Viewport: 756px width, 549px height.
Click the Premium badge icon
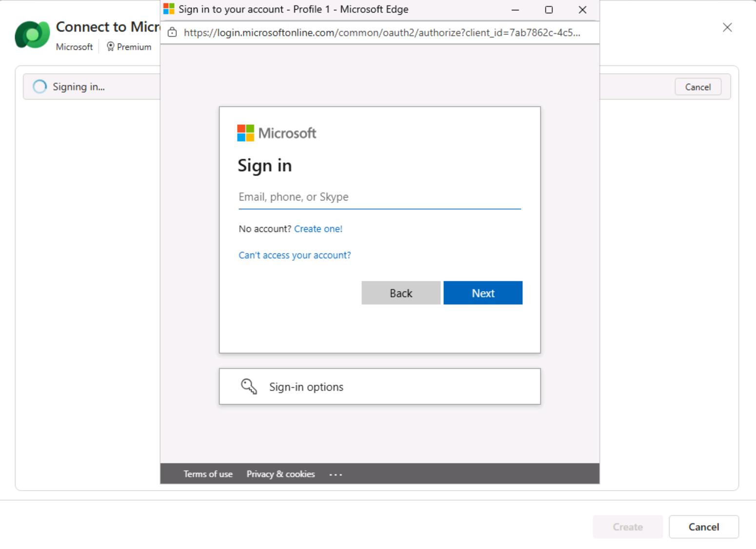111,47
